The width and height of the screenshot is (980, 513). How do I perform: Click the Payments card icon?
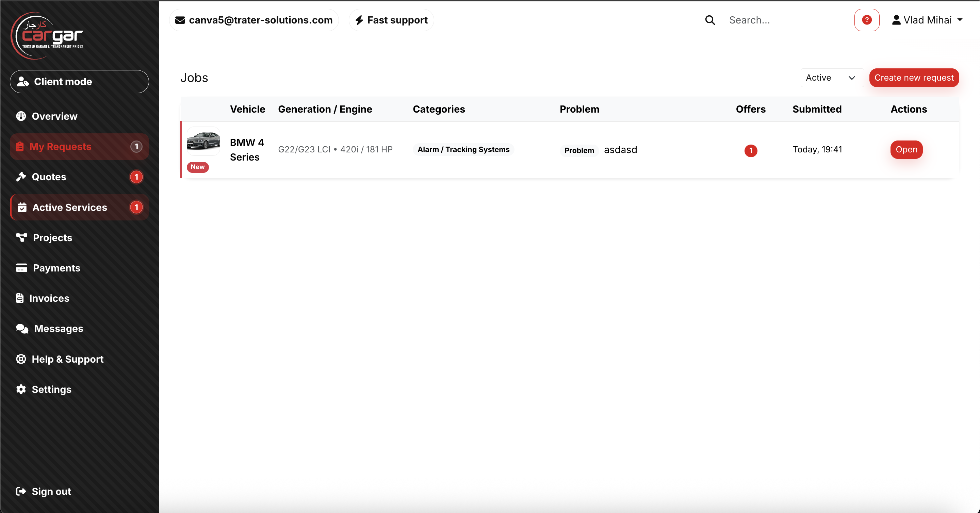pyautogui.click(x=21, y=268)
